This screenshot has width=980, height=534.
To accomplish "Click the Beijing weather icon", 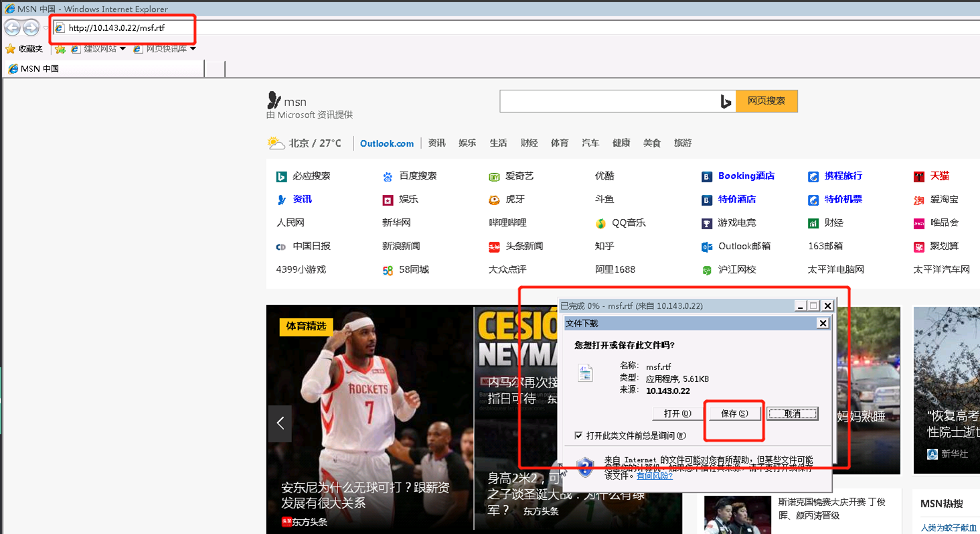I will [x=275, y=143].
